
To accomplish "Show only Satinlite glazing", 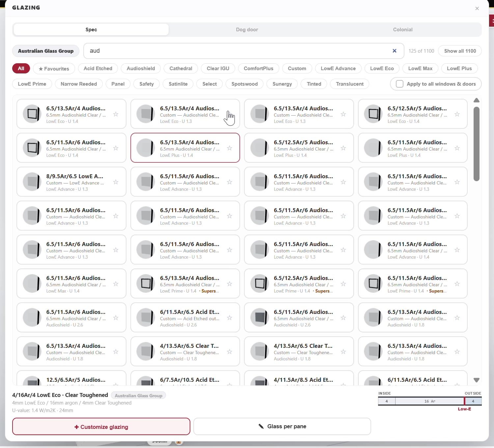I will (178, 84).
